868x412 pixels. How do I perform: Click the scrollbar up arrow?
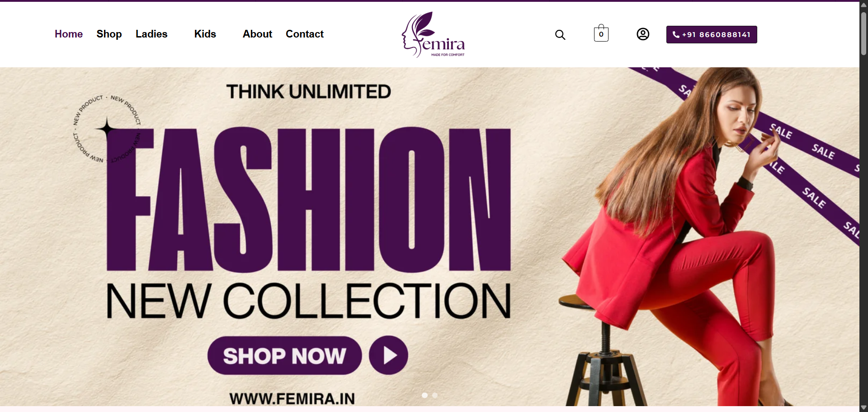[x=863, y=5]
